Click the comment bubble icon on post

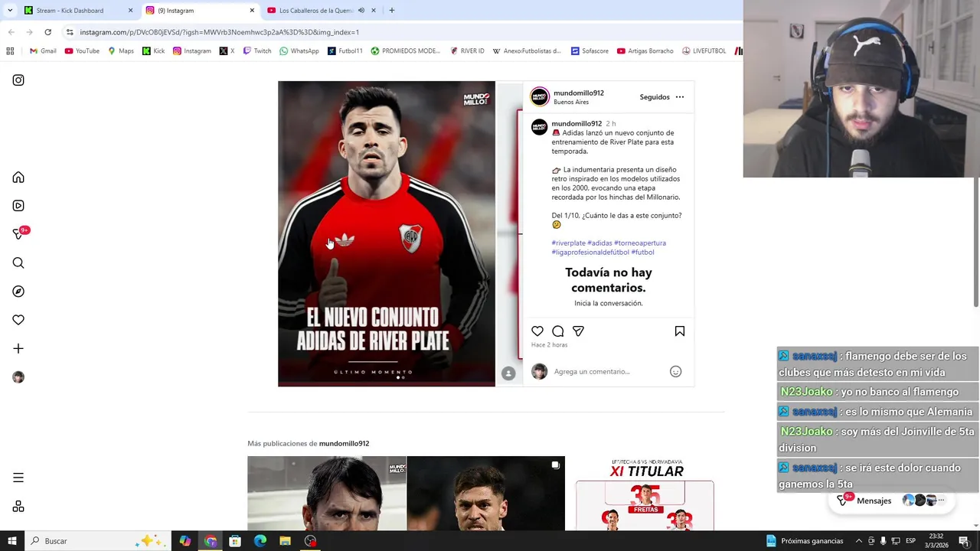(558, 331)
